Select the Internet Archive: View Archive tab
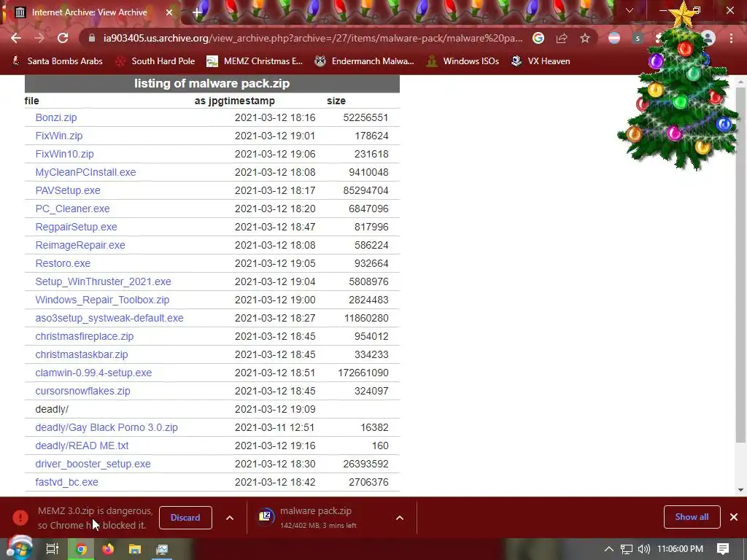 coord(90,12)
